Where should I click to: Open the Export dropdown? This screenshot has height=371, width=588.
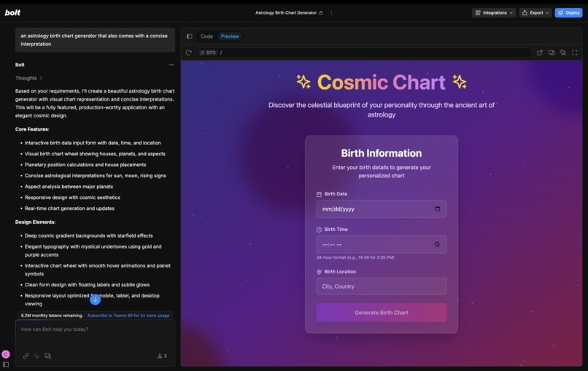535,12
